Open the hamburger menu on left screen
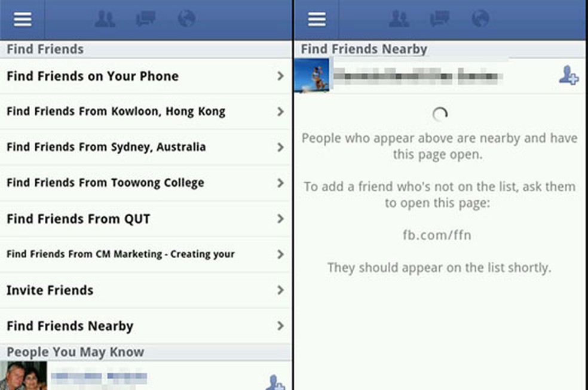This screenshot has width=588, height=390. click(23, 19)
